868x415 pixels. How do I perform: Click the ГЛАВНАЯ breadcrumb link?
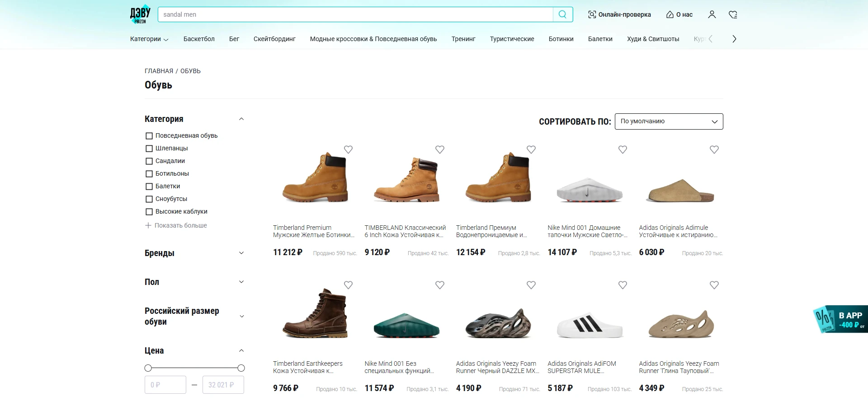point(159,71)
